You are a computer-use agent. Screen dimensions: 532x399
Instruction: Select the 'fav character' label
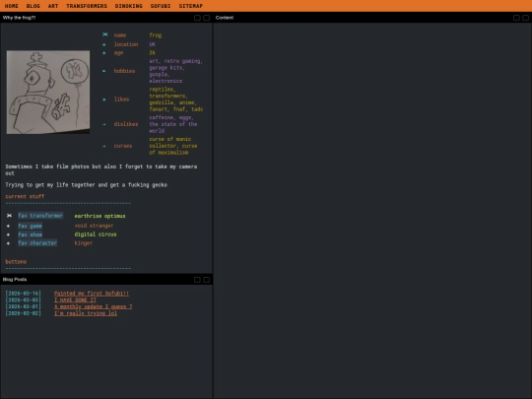click(37, 243)
